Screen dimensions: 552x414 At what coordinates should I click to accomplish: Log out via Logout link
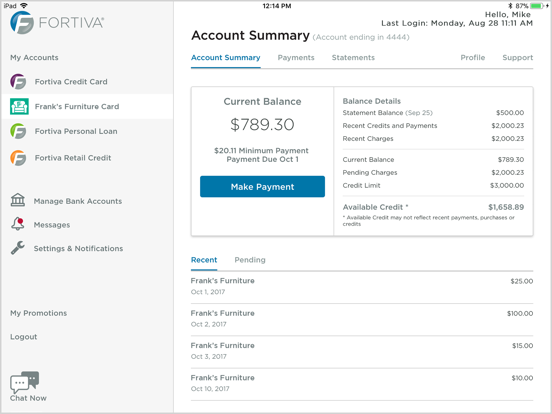24,337
